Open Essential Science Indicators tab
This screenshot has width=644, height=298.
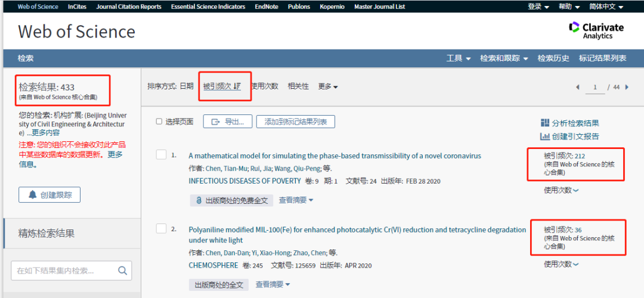[x=208, y=7]
